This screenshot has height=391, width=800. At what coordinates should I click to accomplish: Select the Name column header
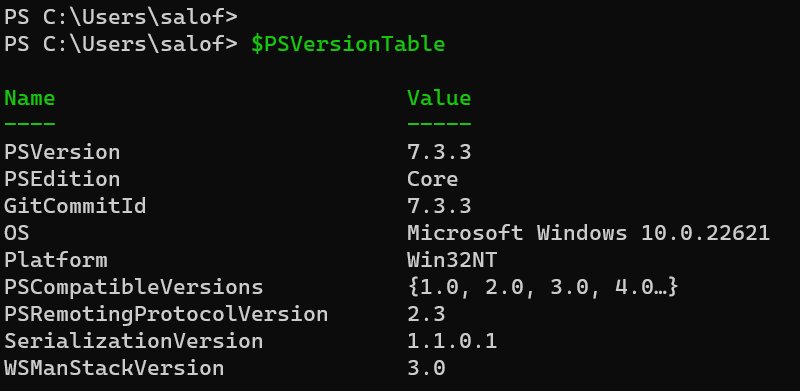(30, 97)
